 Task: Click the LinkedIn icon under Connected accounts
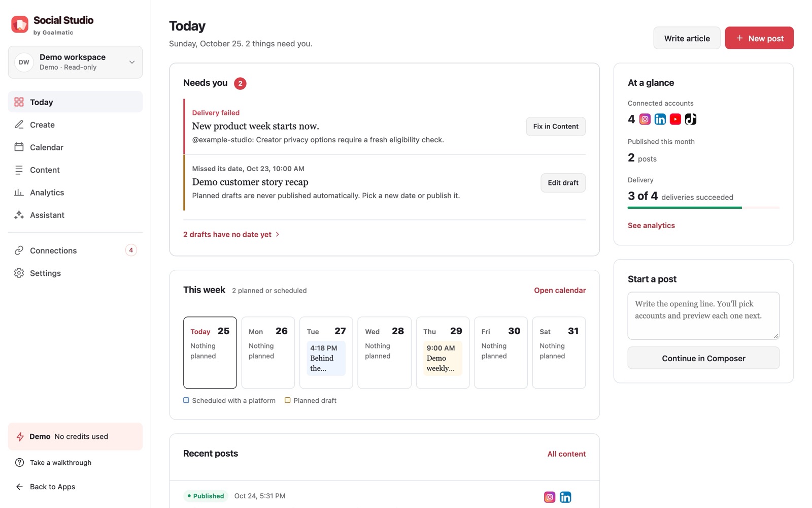point(660,119)
